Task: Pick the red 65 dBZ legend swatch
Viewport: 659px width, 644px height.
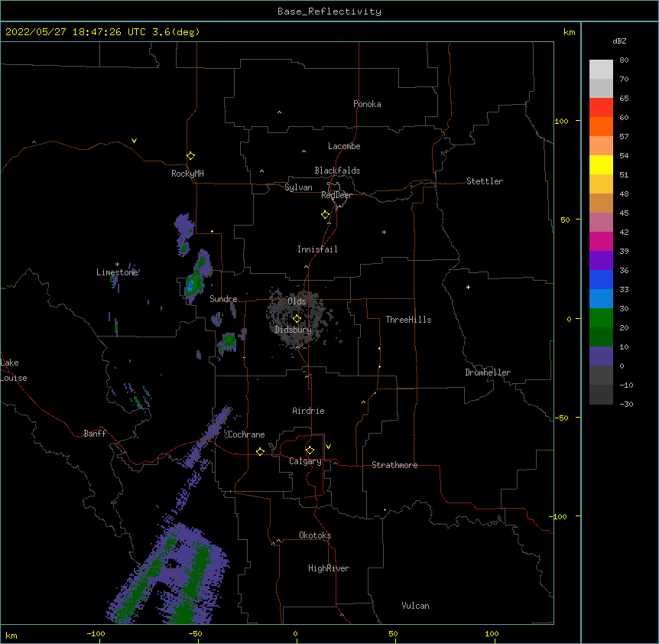Action: [x=601, y=108]
